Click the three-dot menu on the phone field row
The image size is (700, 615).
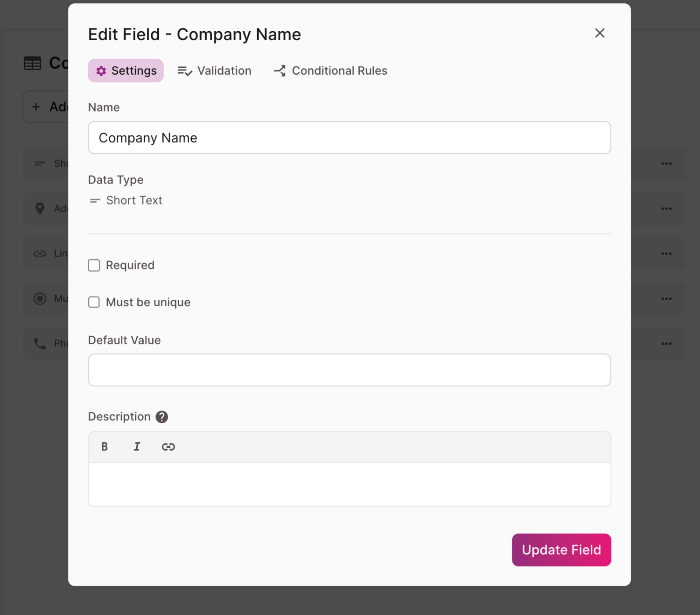pos(666,344)
